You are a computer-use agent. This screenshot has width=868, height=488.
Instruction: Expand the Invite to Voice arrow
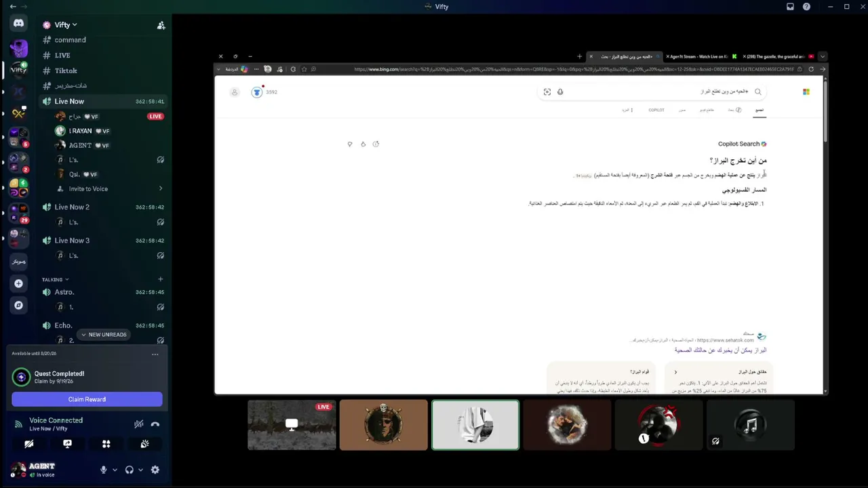tap(161, 188)
